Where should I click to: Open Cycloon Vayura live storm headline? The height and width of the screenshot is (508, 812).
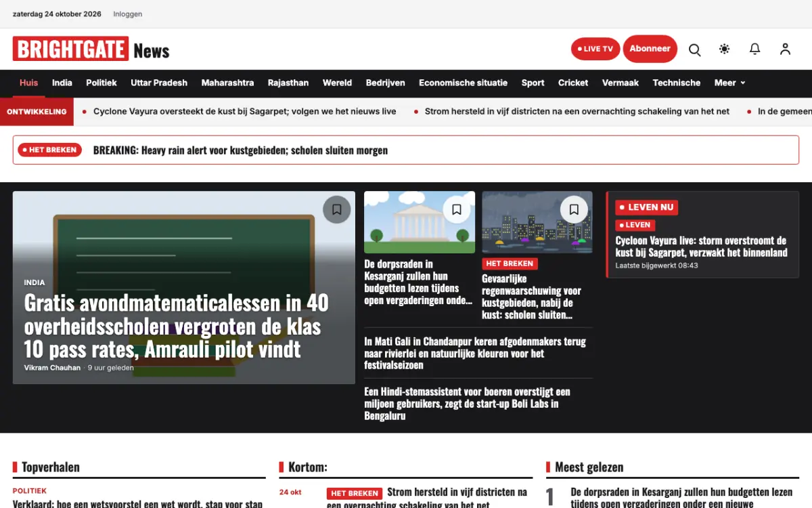(x=701, y=247)
